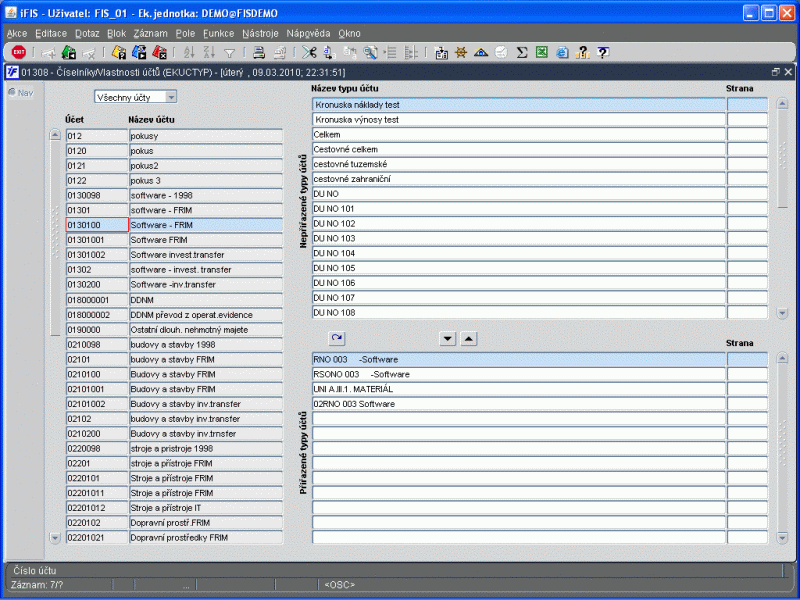Click the printer icon in toolbar
Viewport: 800px width, 600px height.
pyautogui.click(x=258, y=53)
